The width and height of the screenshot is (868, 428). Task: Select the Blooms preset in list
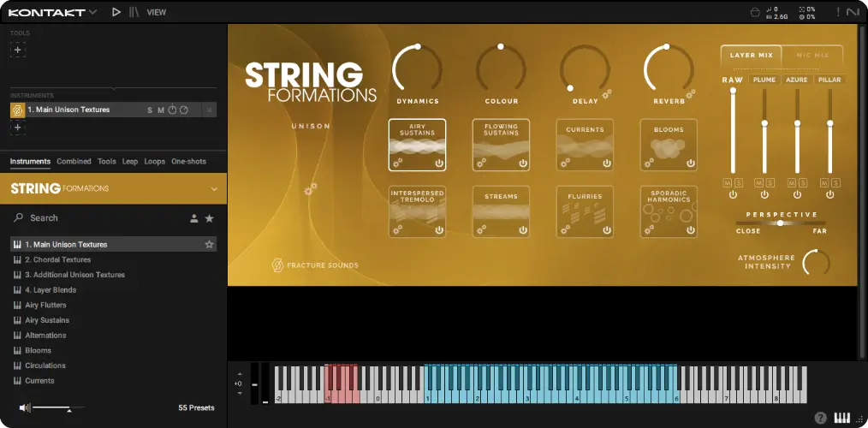113,350
